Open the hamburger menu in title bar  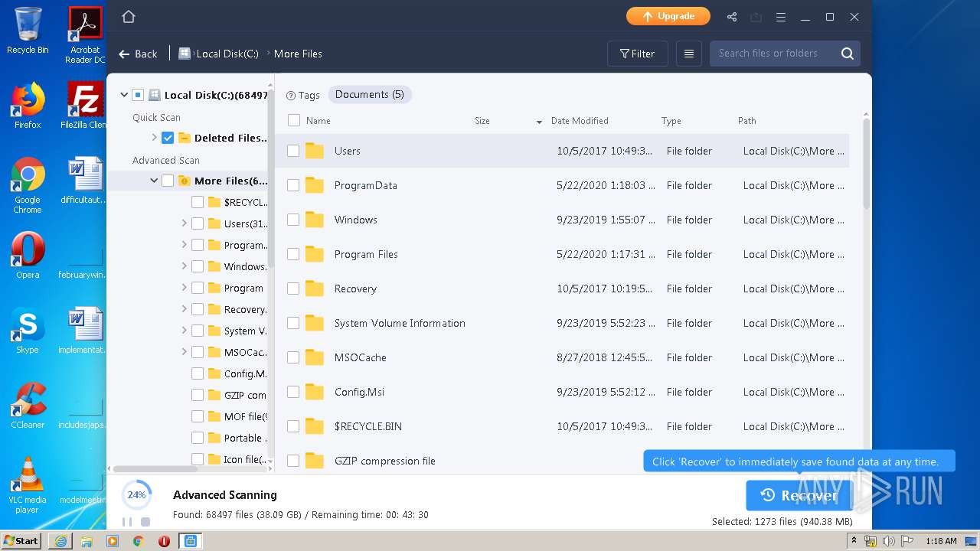click(x=781, y=17)
